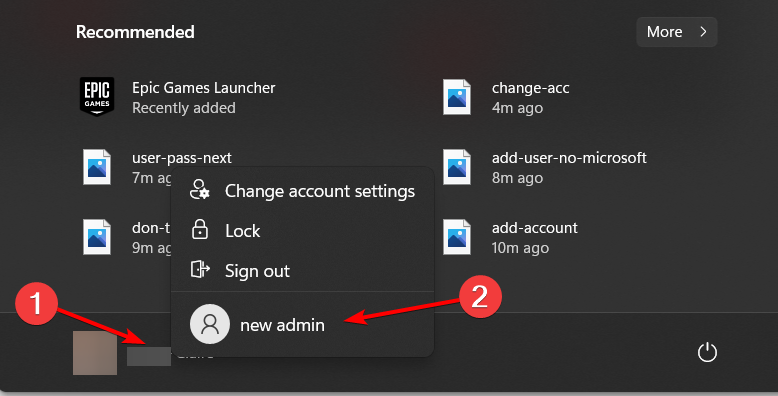Click the user-pass-next image file icon
This screenshot has width=778, height=396.
97,167
